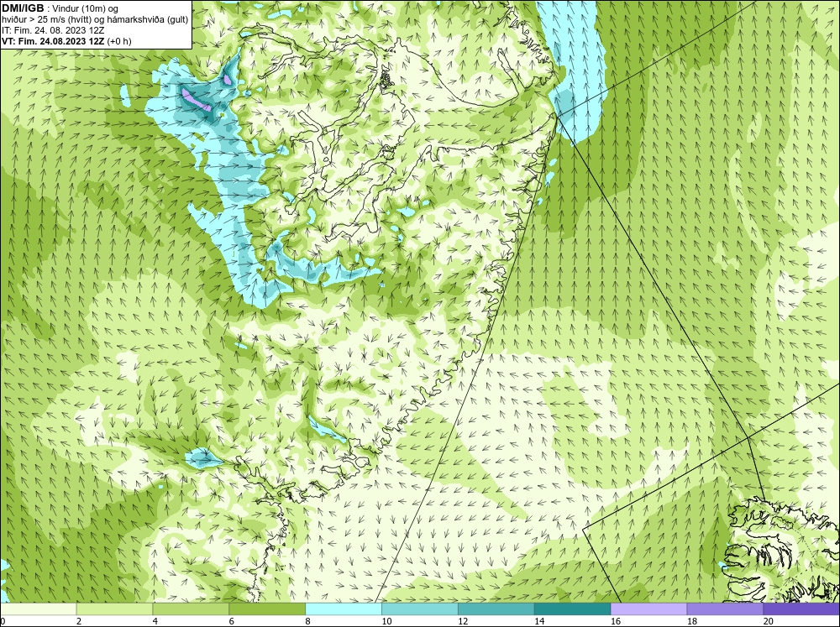This screenshot has height=627, width=840.
Task: Click the scale label "14"
Action: click(x=539, y=621)
